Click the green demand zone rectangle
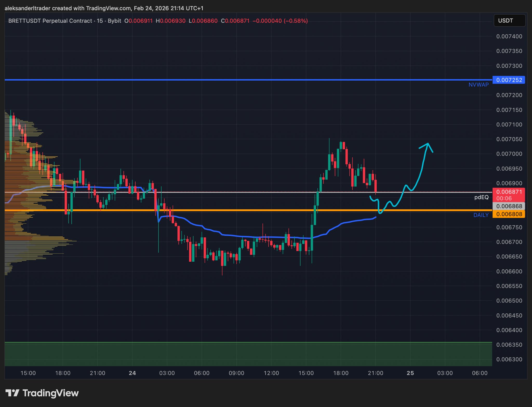The height and width of the screenshot is (407, 532). coord(247,354)
